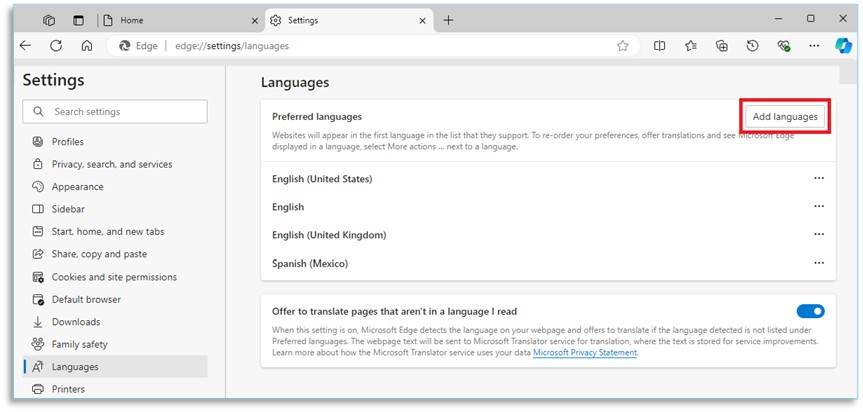863x412 pixels.
Task: Click the Spanish (Mexico) language text
Action: [310, 263]
